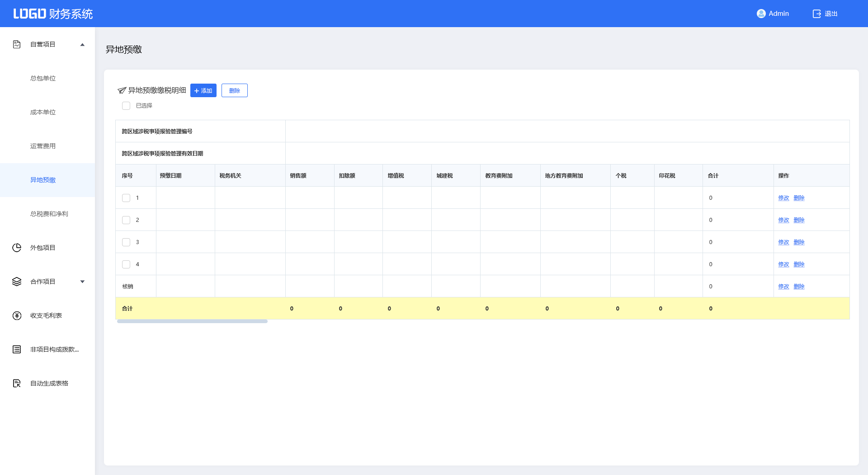Click 删除 link in the 核销 row

[799, 287]
